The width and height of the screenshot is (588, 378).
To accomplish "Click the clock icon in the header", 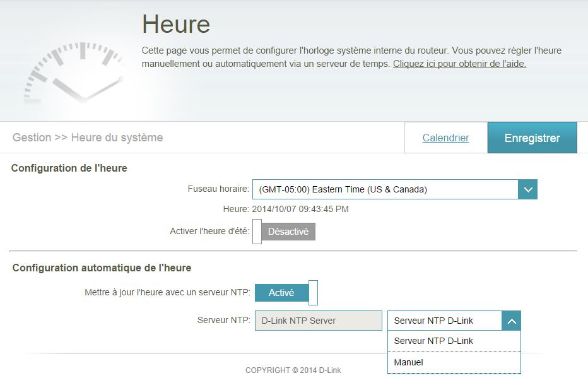I will tap(74, 74).
